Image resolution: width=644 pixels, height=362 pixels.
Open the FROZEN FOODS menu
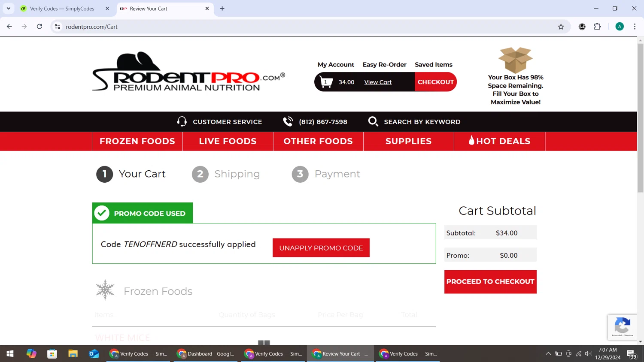point(137,141)
